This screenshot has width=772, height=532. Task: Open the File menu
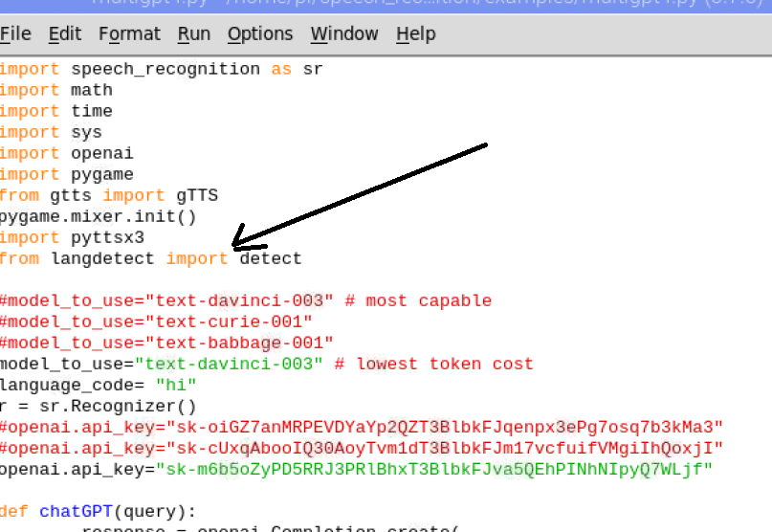tap(16, 34)
